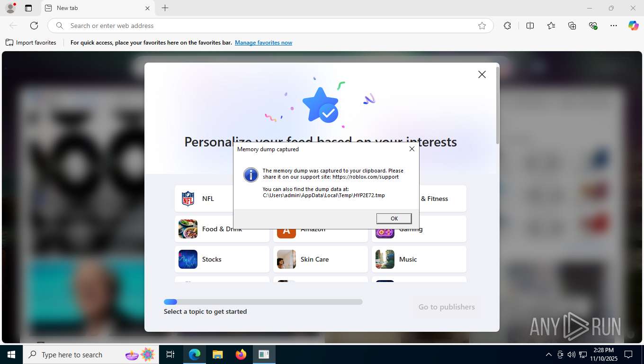Image resolution: width=644 pixels, height=364 pixels.
Task: Open File Explorer from taskbar
Action: pyautogui.click(x=217, y=355)
